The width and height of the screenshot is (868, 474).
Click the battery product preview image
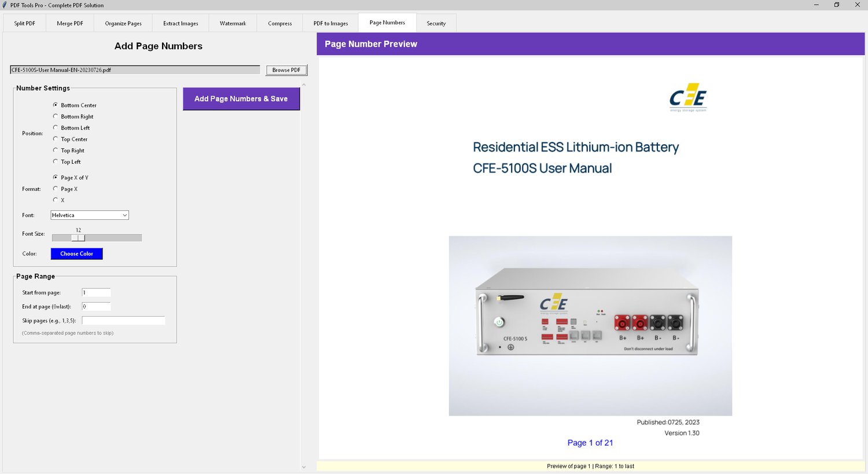tap(590, 326)
